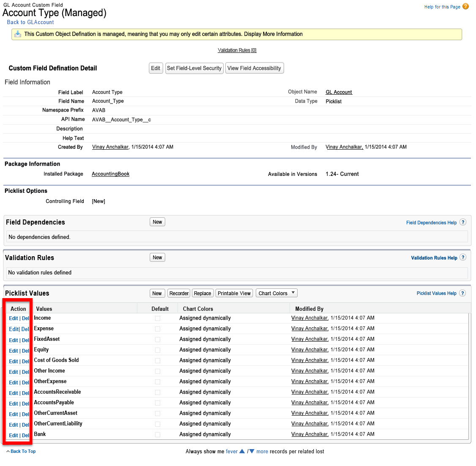Open the Chart Colors dropdown
476x466 pixels.
(x=276, y=293)
